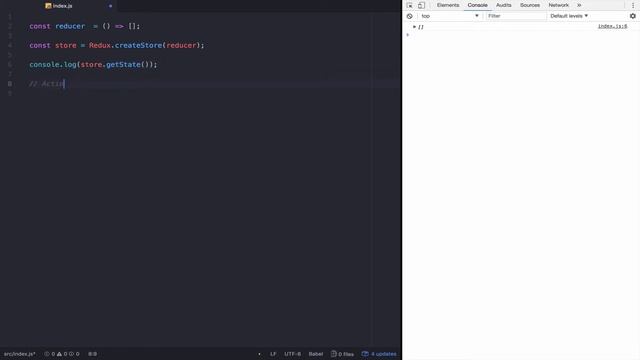Image resolution: width=640 pixels, height=360 pixels.
Task: Select the inspect element picker icon
Action: (409, 5)
